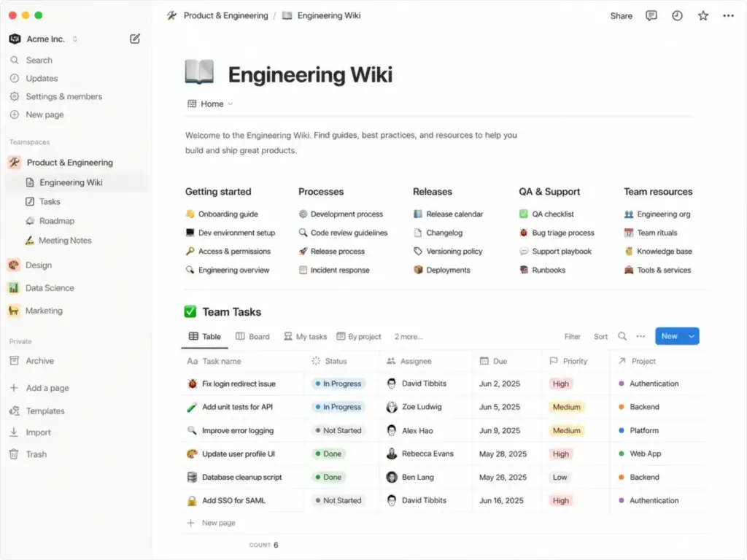
Task: Click due date Jun 9, 2025
Action: click(499, 430)
